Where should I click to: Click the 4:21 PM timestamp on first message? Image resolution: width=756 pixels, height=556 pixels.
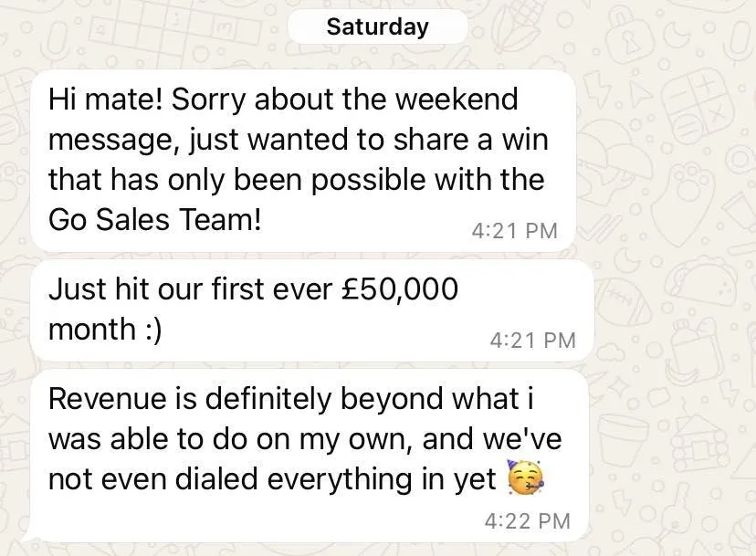(x=514, y=230)
